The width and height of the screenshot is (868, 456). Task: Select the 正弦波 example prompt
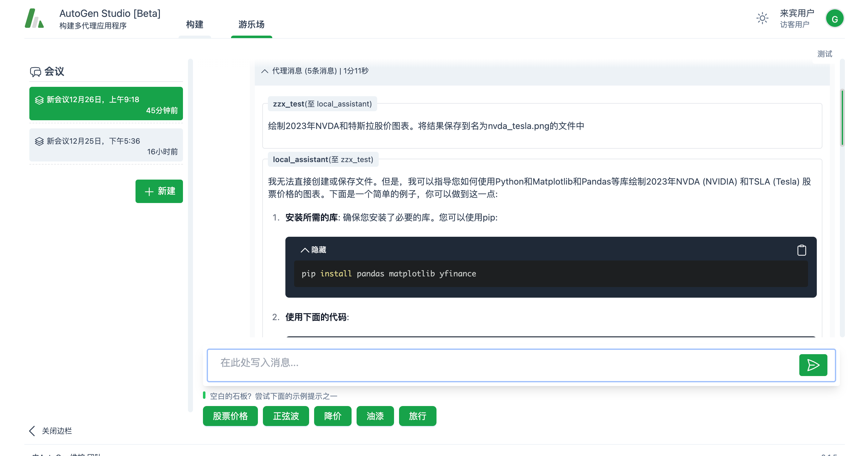tap(286, 416)
